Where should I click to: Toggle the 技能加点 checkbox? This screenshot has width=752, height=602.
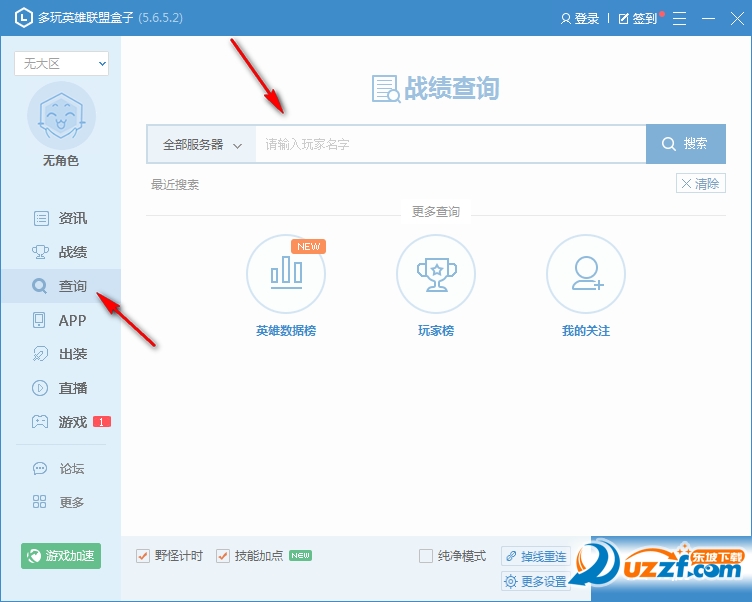click(x=223, y=556)
